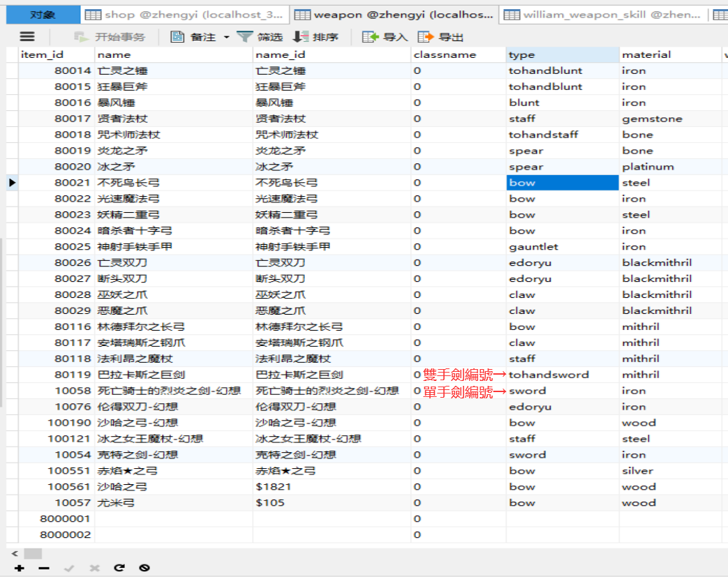Select the highlighted bow cell of row 80021
This screenshot has height=577, width=728.
coord(563,182)
